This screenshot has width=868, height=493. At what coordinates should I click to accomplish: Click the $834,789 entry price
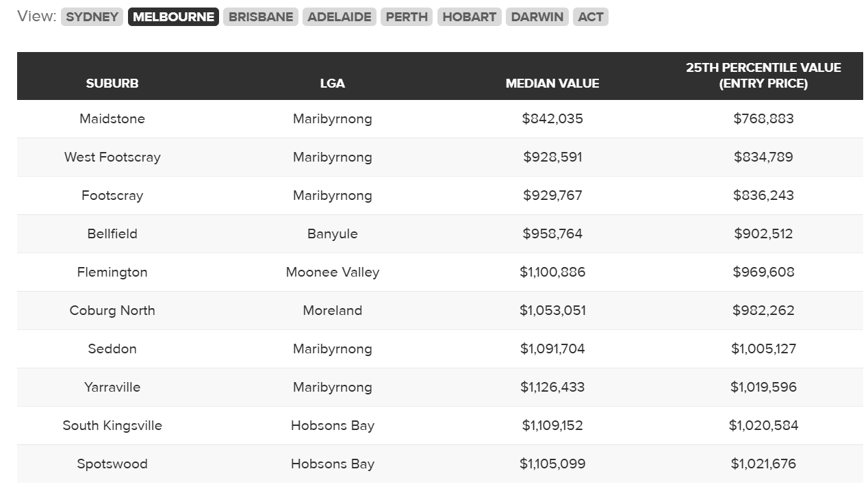(x=763, y=157)
